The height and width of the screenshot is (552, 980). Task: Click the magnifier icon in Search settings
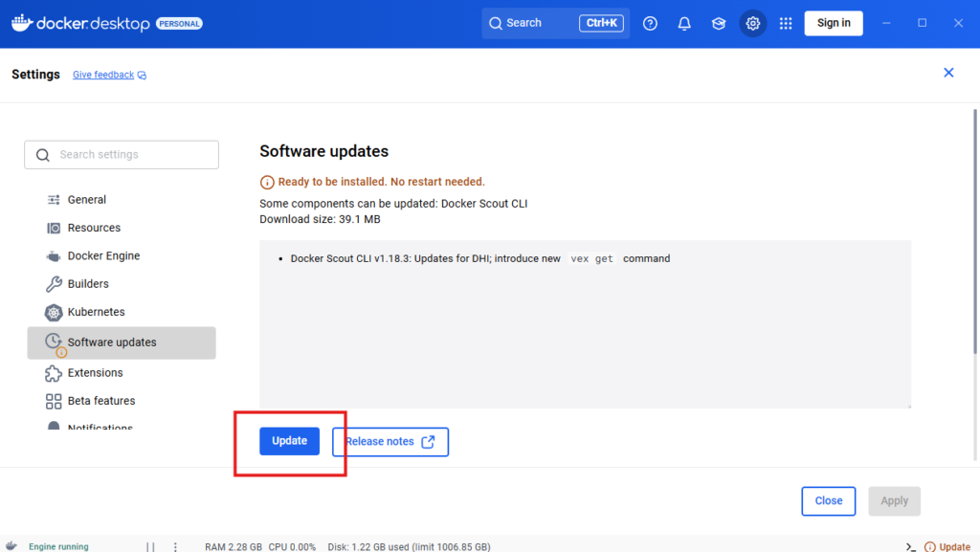42,155
